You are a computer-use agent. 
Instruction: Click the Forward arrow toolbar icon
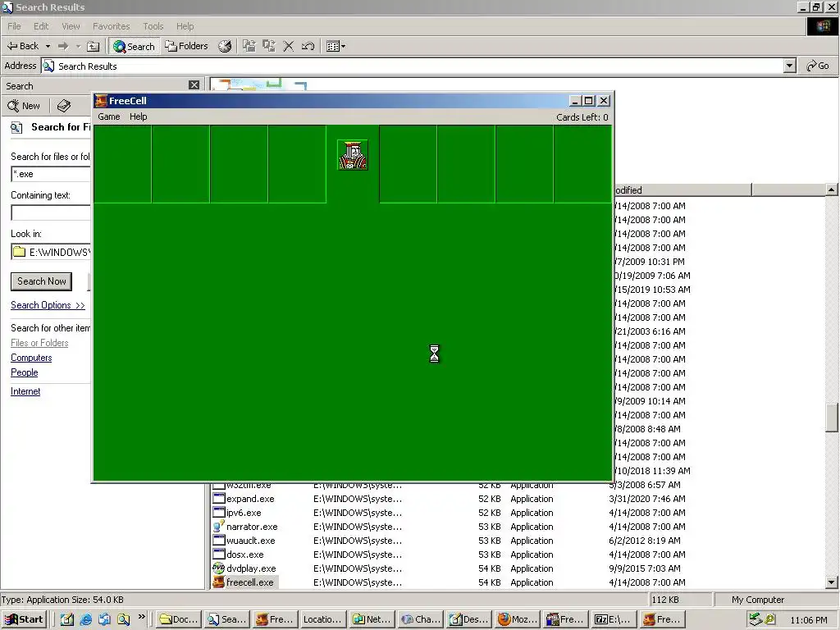tap(63, 46)
